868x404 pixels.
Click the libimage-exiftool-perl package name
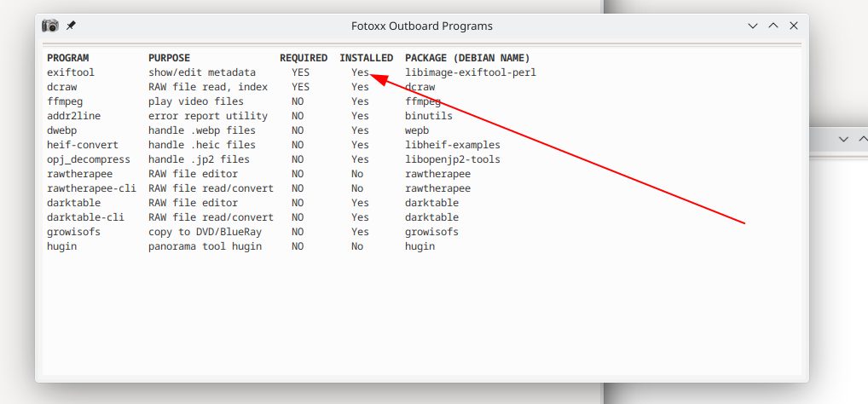tap(471, 72)
